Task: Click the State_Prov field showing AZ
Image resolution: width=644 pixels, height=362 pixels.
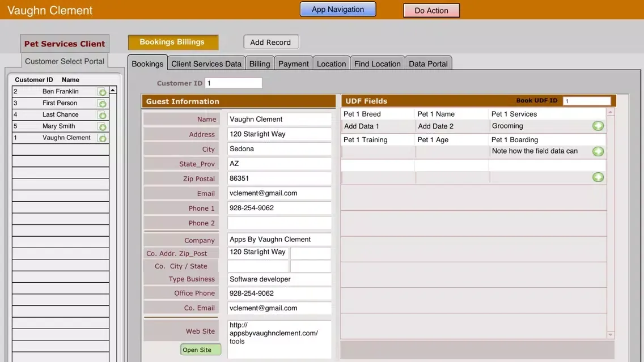Action: click(279, 163)
